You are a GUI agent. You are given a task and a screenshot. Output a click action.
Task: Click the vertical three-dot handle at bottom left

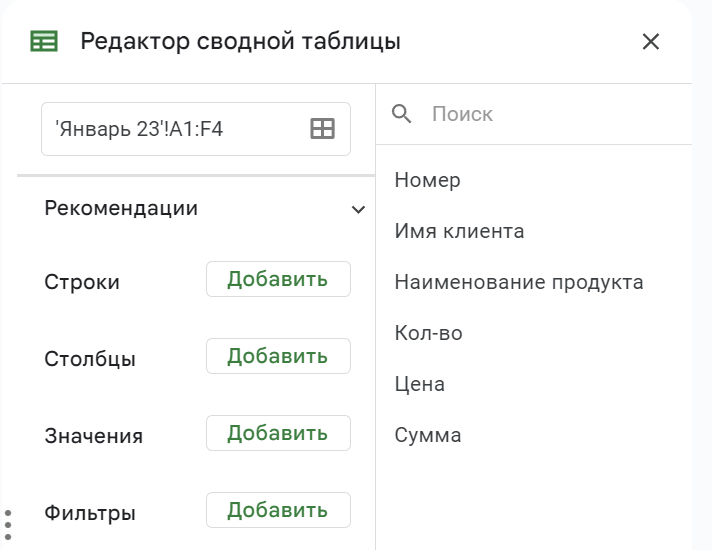click(8, 525)
